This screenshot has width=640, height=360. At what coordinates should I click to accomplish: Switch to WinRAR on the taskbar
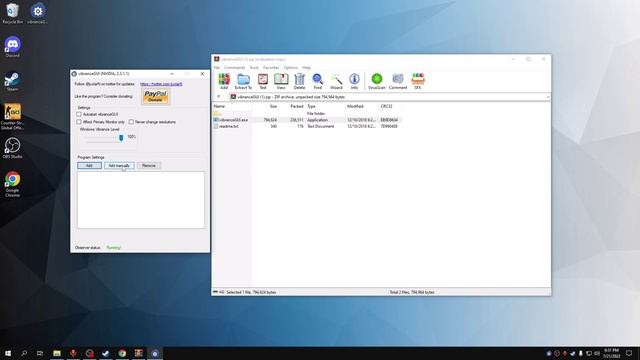pyautogui.click(x=138, y=353)
